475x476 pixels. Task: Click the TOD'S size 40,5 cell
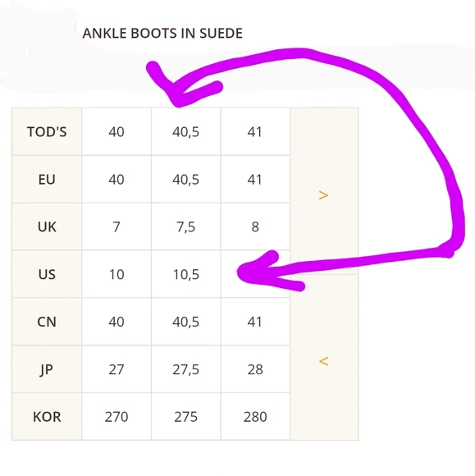click(185, 132)
